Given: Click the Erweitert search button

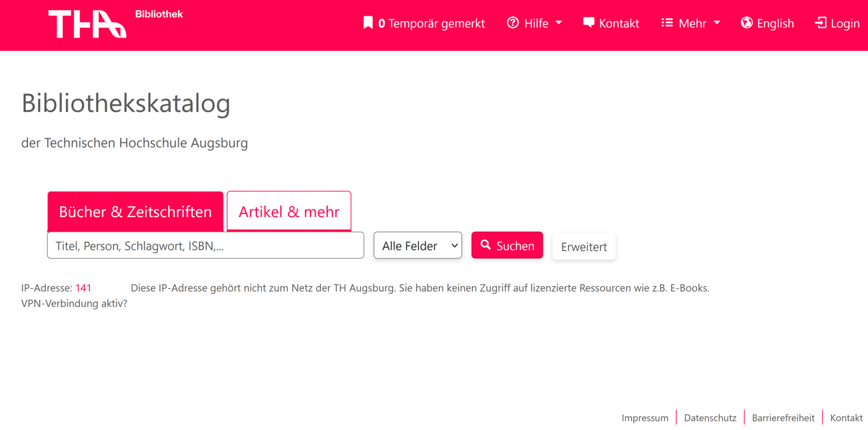Looking at the screenshot, I should 584,246.
